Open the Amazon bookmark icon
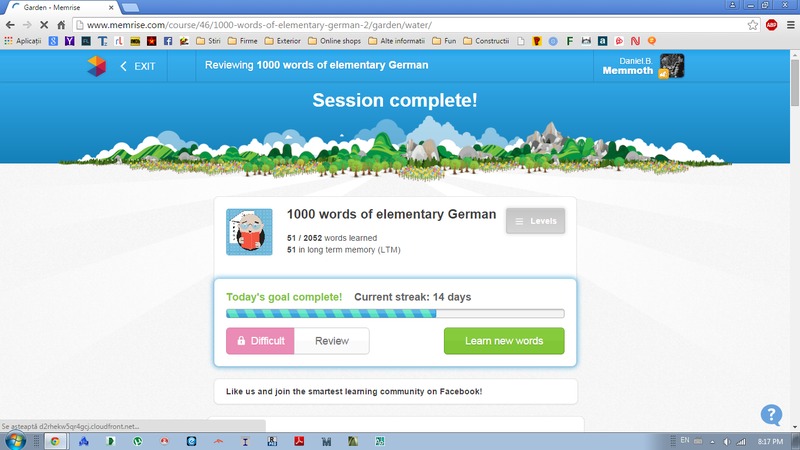Screen dimensions: 800x450 pos(603,41)
